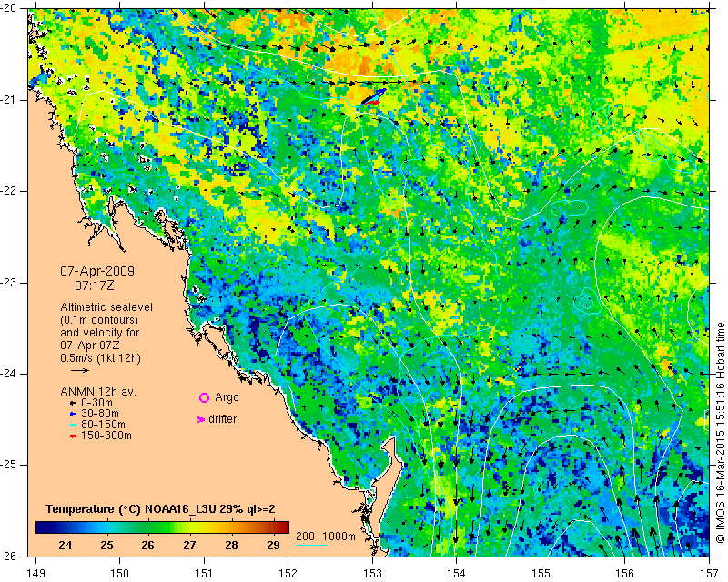Click the latitude axis label '-26'
The image size is (728, 582).
click(x=8, y=557)
